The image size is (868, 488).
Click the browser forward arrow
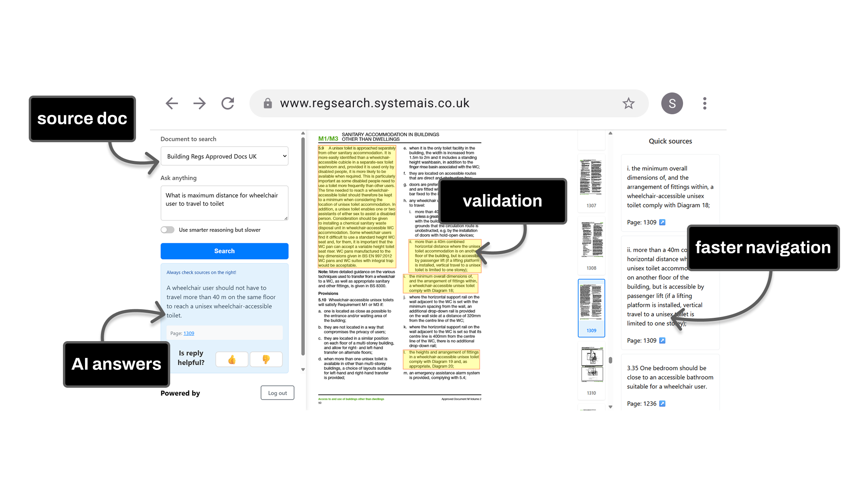pyautogui.click(x=200, y=103)
